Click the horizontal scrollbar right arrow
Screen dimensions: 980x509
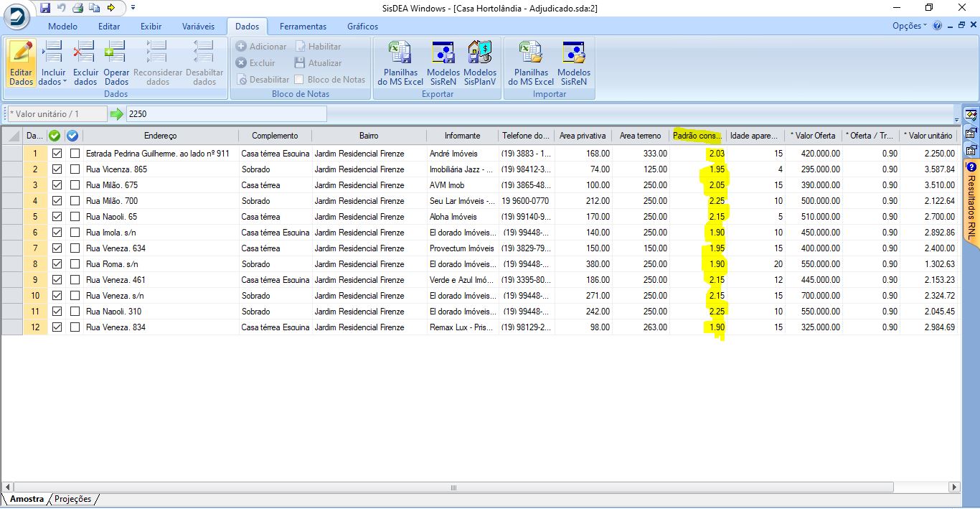(x=954, y=487)
